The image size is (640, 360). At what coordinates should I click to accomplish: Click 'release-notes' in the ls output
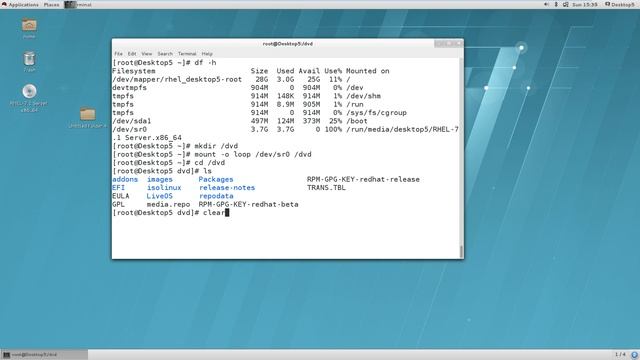coord(227,188)
